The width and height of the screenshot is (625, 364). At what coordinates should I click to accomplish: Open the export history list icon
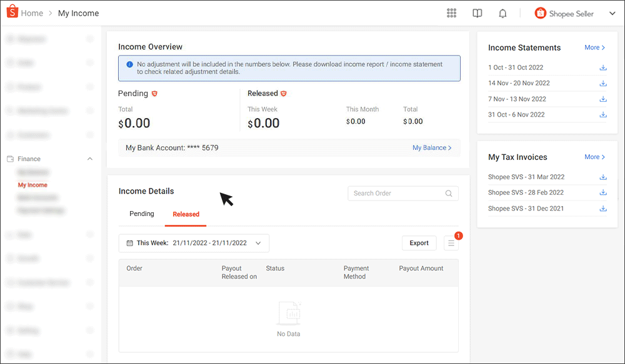point(451,243)
